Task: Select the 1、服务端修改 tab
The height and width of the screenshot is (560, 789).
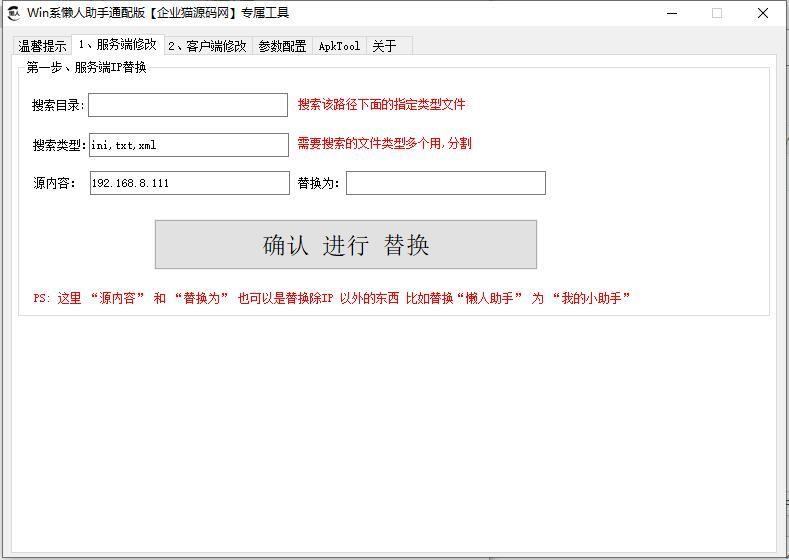Action: point(118,44)
